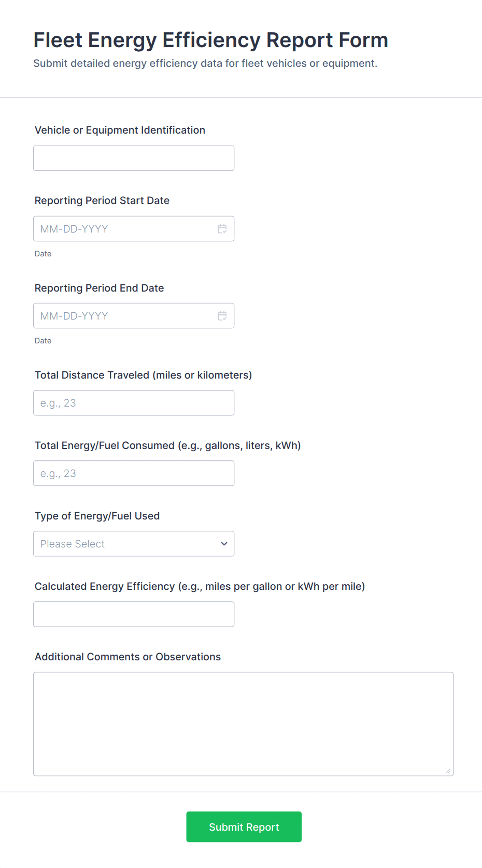Click the Total Distance Traveled field label
482x868 pixels.
[x=143, y=375]
